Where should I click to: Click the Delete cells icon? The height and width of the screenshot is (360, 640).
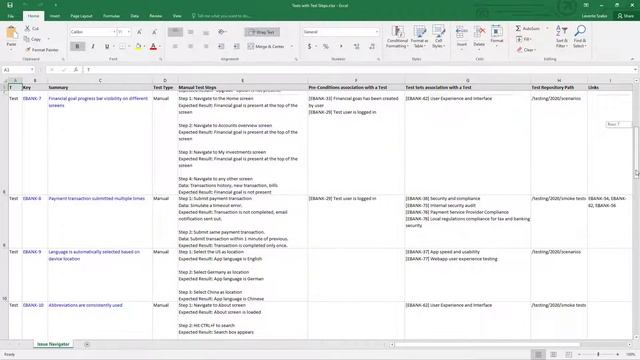click(480, 32)
